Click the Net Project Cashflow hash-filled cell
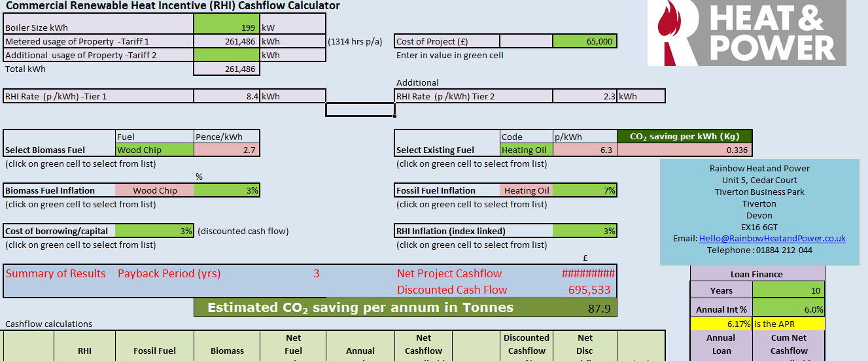Screen dimensions: 868x361 (x=587, y=274)
